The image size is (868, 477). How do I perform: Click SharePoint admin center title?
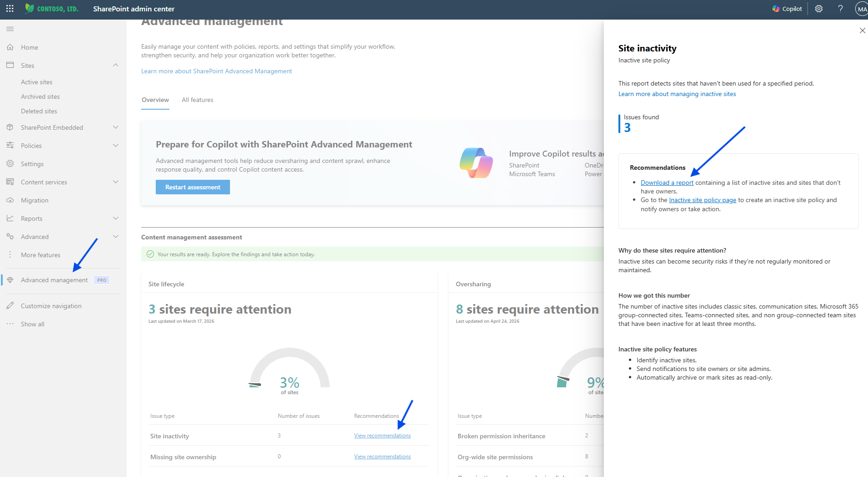[x=133, y=9]
